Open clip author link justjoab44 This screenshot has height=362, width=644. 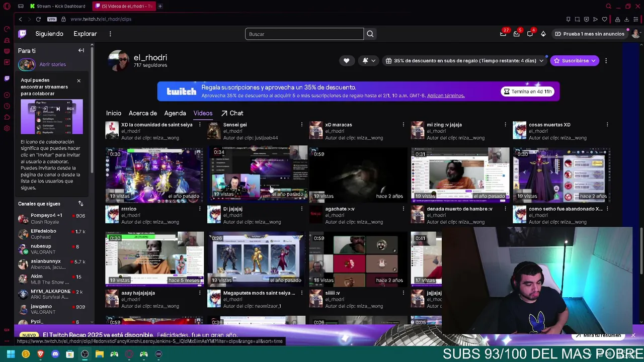[266, 138]
